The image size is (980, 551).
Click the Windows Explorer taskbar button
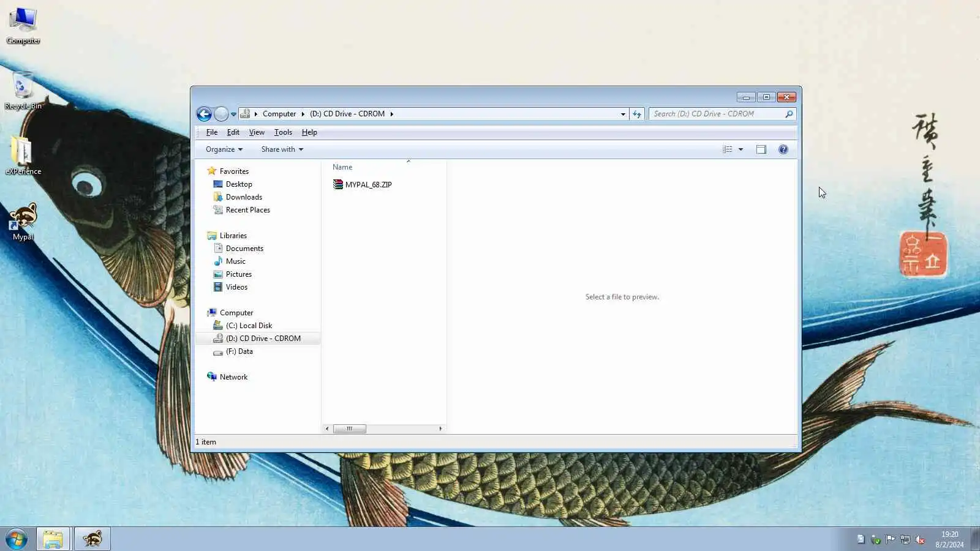[x=53, y=539]
